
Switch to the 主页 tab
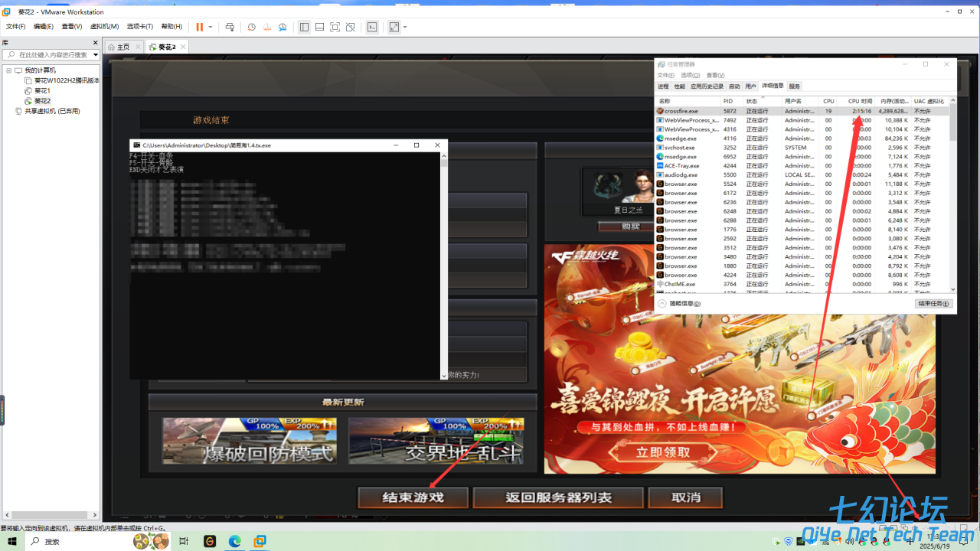click(x=123, y=47)
